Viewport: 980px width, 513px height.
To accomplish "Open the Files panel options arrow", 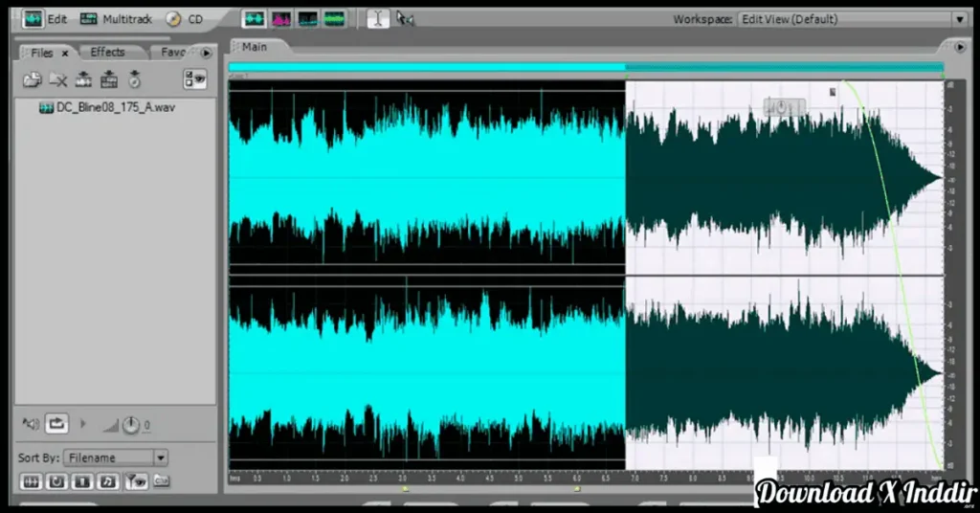I will pyautogui.click(x=207, y=53).
